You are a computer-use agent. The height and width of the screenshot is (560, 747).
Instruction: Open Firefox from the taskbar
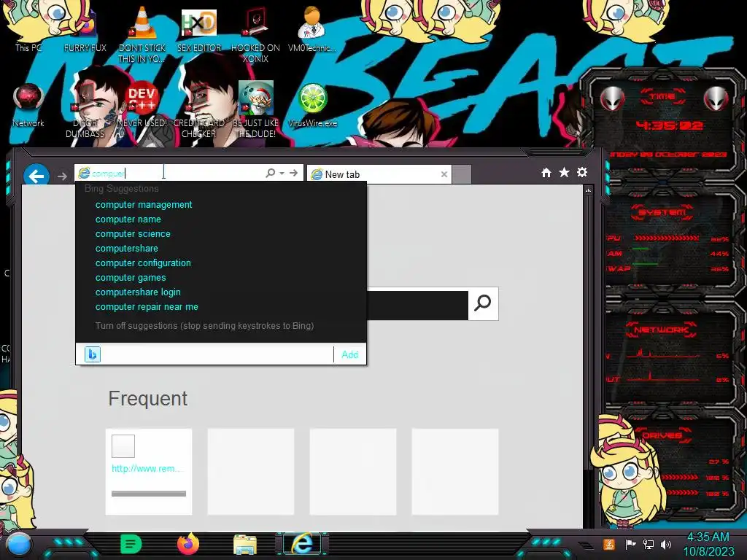(188, 544)
